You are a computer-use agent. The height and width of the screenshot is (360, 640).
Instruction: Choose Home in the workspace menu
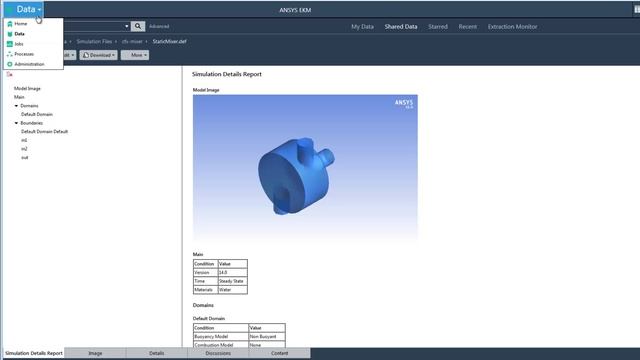point(20,24)
